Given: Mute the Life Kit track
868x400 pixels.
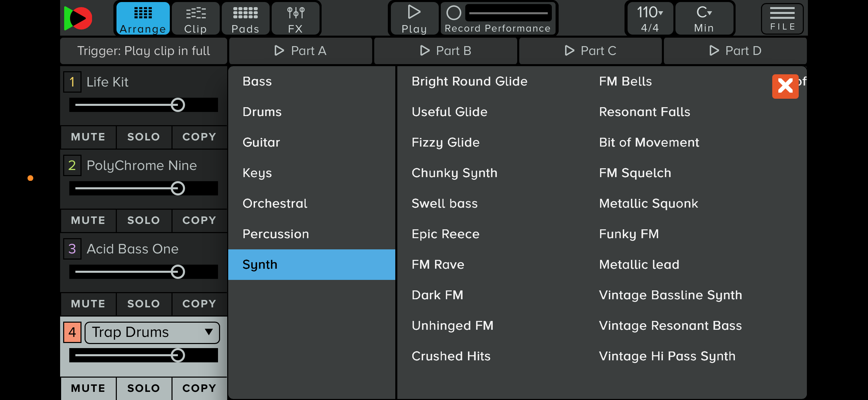Looking at the screenshot, I should click(88, 137).
